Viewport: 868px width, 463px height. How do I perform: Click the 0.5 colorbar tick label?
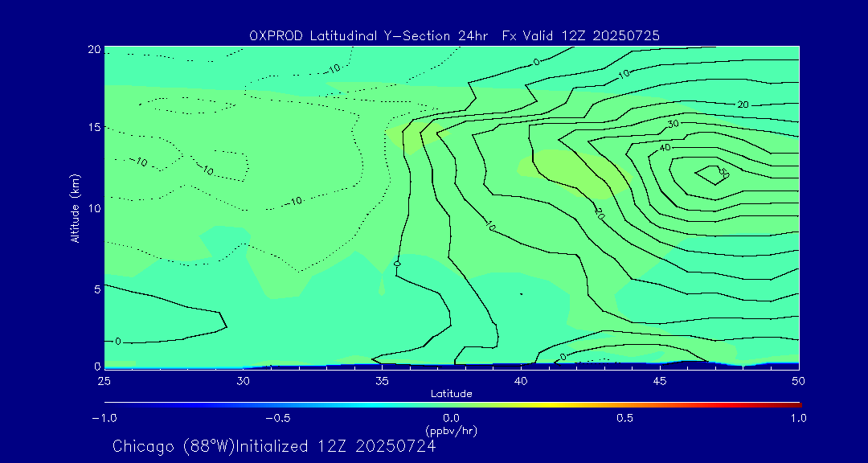624,418
